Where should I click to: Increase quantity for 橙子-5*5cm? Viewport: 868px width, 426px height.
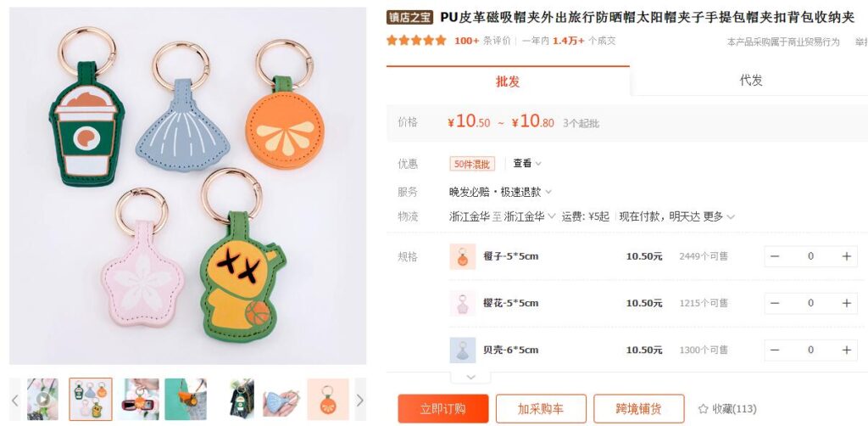(847, 256)
